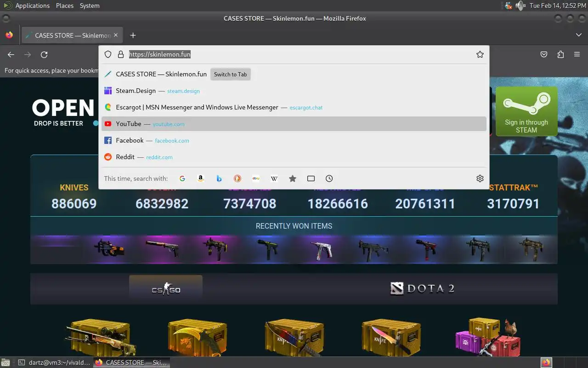Click STATTRAK counter 3170791

tap(513, 204)
